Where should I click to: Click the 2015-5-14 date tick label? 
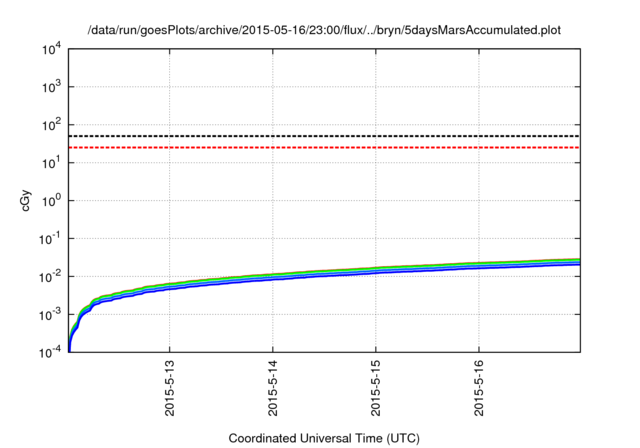click(273, 388)
